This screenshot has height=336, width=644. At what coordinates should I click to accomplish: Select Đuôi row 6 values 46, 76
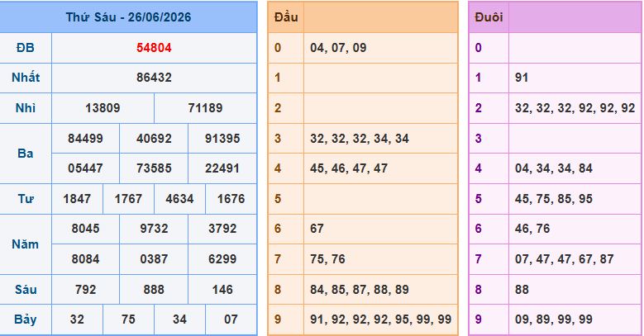click(x=532, y=229)
